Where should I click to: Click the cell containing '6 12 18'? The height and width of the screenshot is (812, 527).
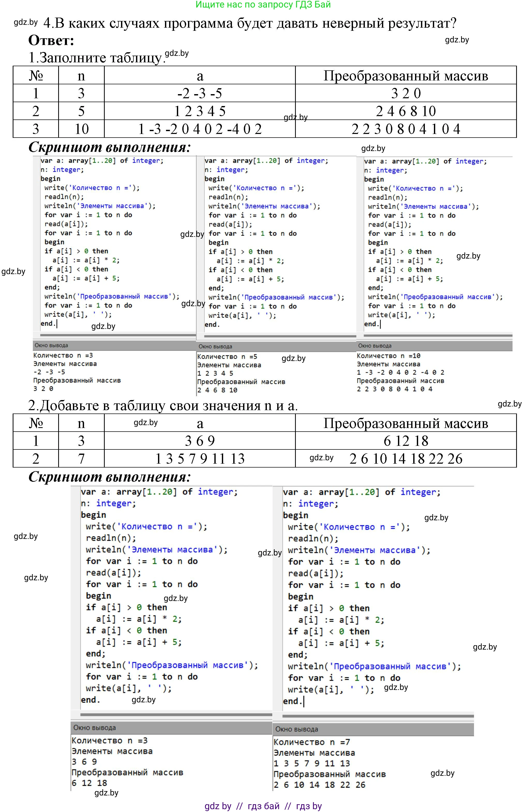[405, 441]
